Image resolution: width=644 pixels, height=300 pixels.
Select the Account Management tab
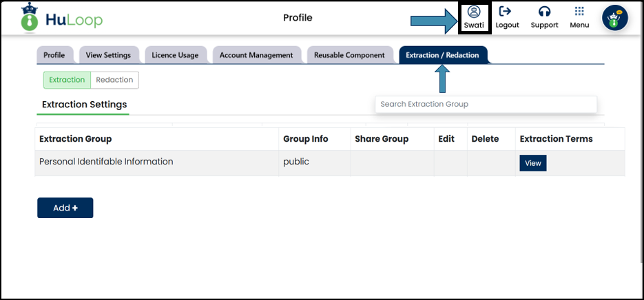(256, 55)
